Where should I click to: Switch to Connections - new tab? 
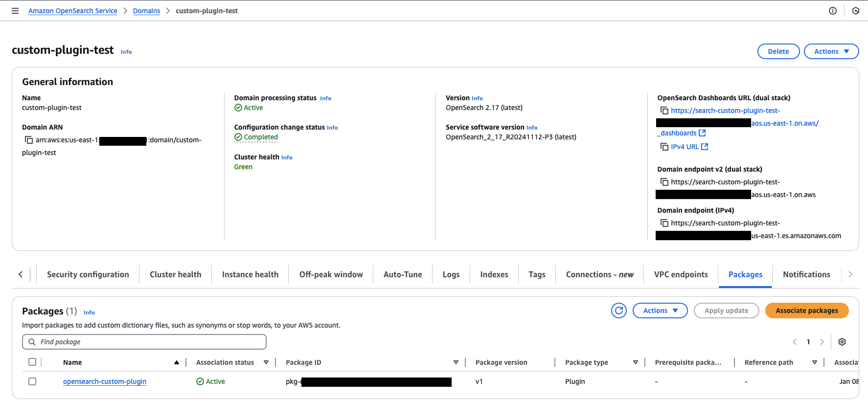600,275
